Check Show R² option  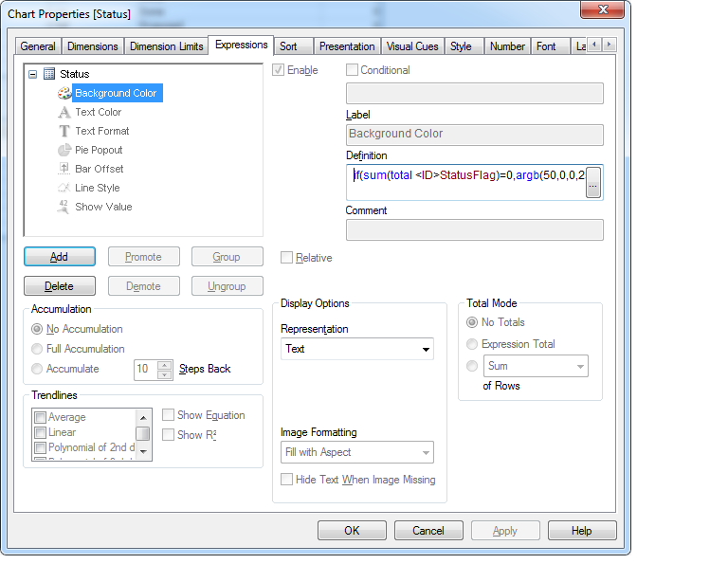coord(168,435)
